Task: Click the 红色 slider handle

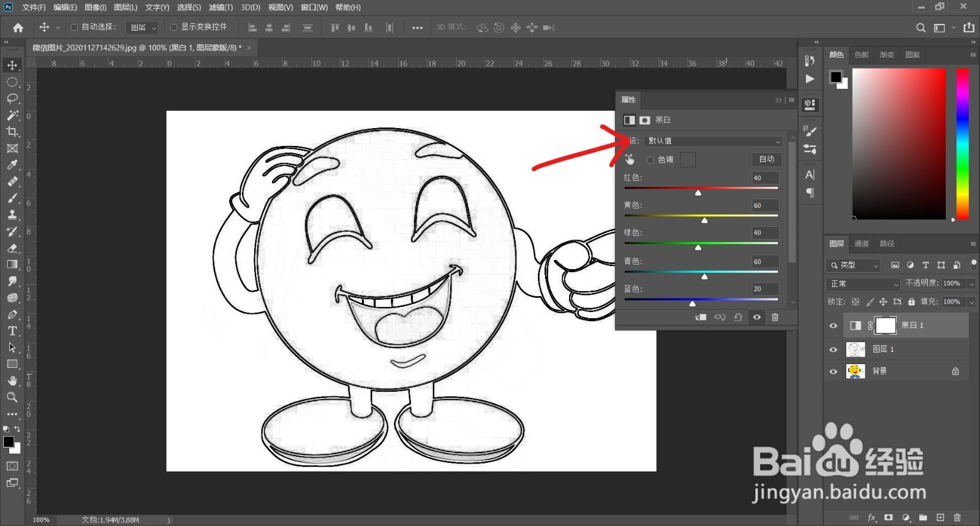Action: coord(698,193)
